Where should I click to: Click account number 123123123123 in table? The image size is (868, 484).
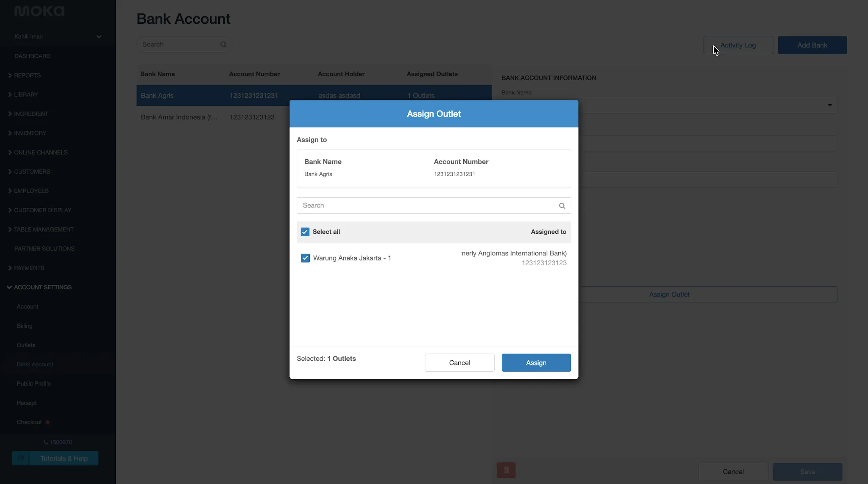[252, 117]
